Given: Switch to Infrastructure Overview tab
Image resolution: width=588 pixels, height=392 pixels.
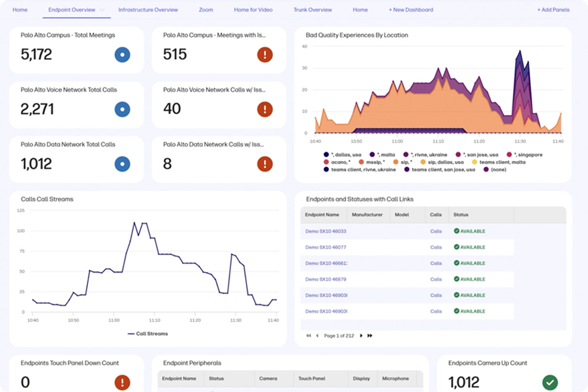Looking at the screenshot, I should point(148,10).
